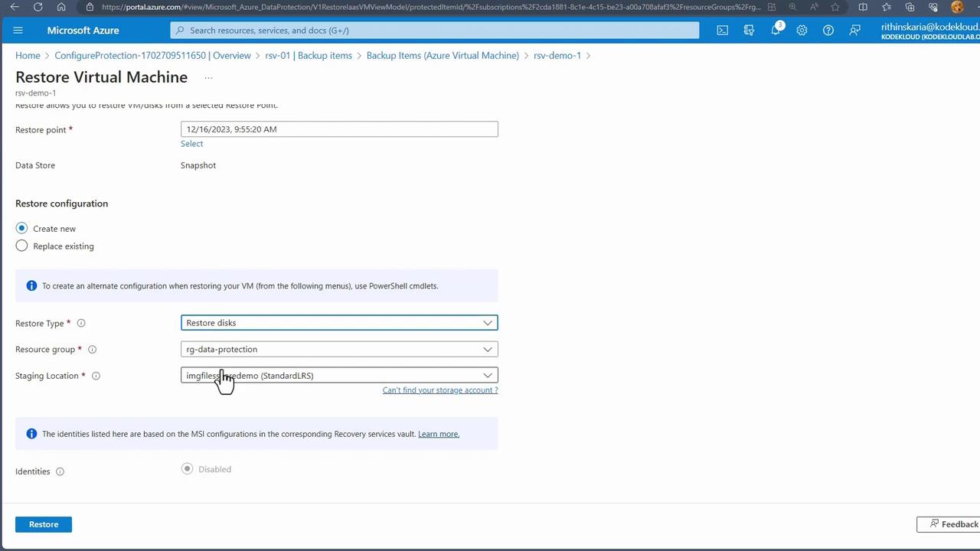Open the Help question mark icon
This screenshot has height=551, width=980.
[x=828, y=31]
